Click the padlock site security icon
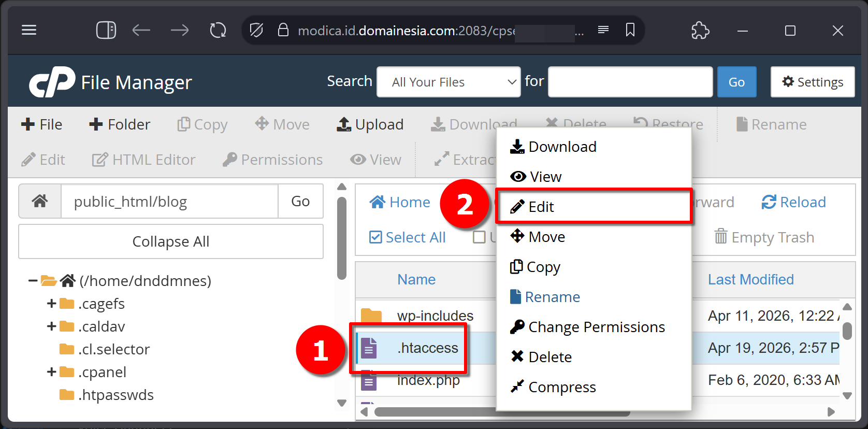This screenshot has width=868, height=429. pos(283,30)
